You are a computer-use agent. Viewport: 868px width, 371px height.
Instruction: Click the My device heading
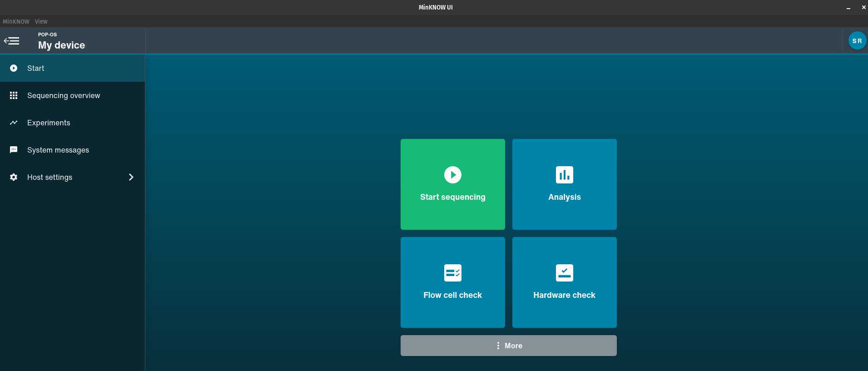(x=62, y=45)
